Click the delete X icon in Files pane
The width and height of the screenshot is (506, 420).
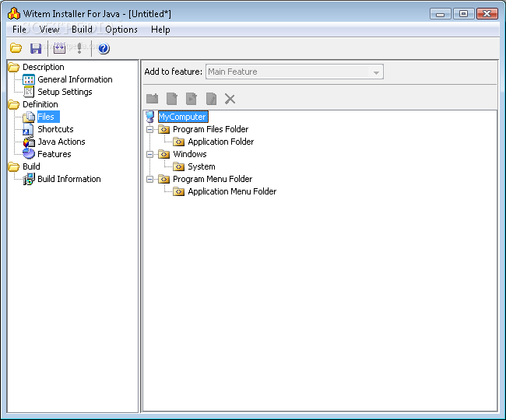pos(230,99)
